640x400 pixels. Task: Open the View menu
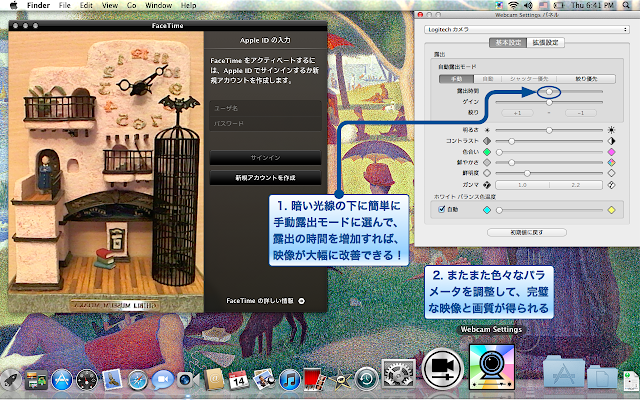[109, 5]
